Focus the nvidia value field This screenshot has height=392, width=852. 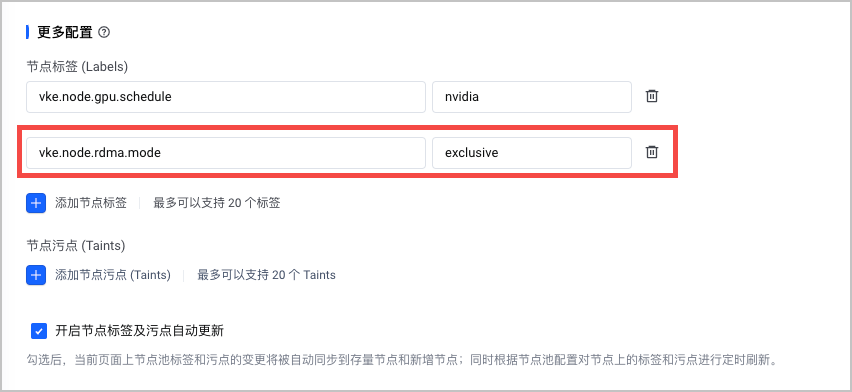[x=532, y=97]
